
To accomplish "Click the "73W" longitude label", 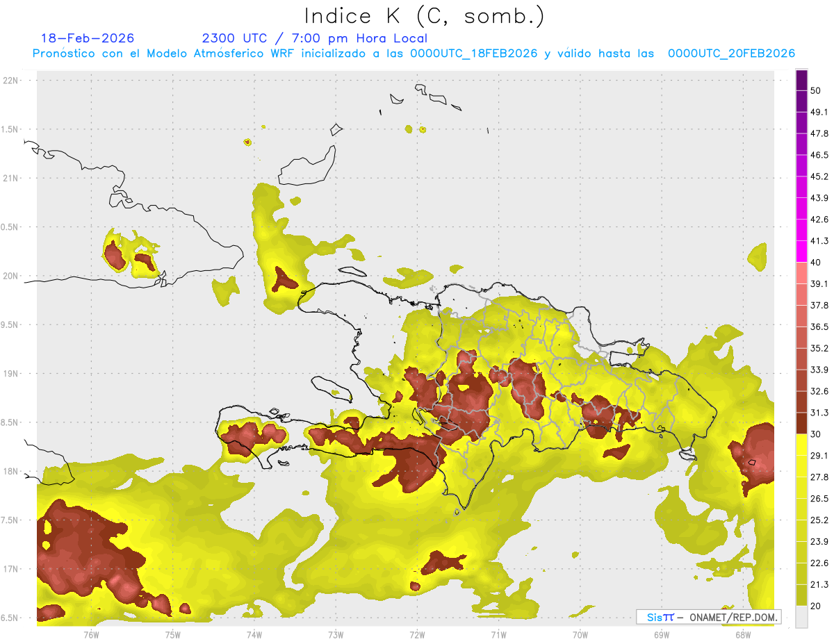I will pyautogui.click(x=336, y=635).
